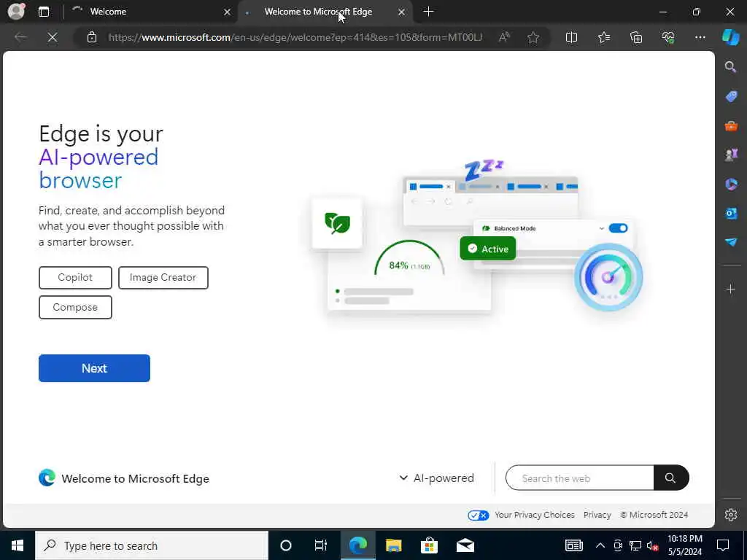Add a new sidebar app
This screenshot has width=747, height=560.
[x=731, y=289]
